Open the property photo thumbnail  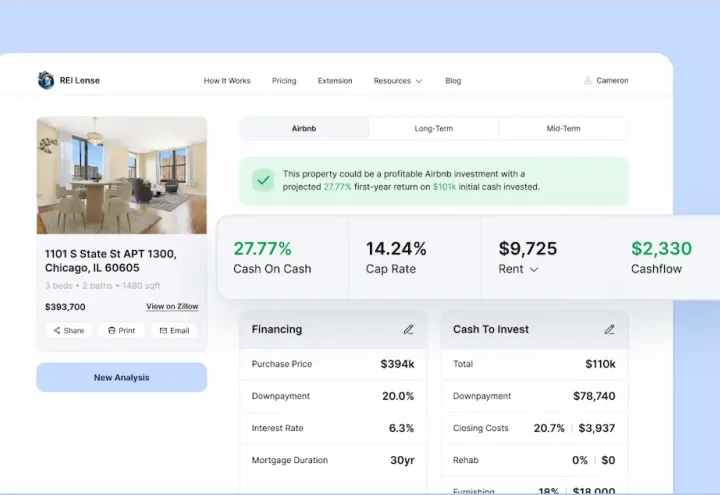pos(122,175)
